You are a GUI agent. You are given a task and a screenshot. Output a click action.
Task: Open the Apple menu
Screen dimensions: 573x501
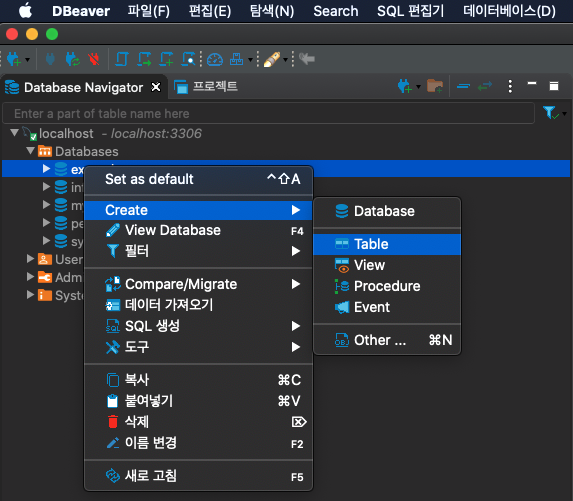click(x=25, y=11)
